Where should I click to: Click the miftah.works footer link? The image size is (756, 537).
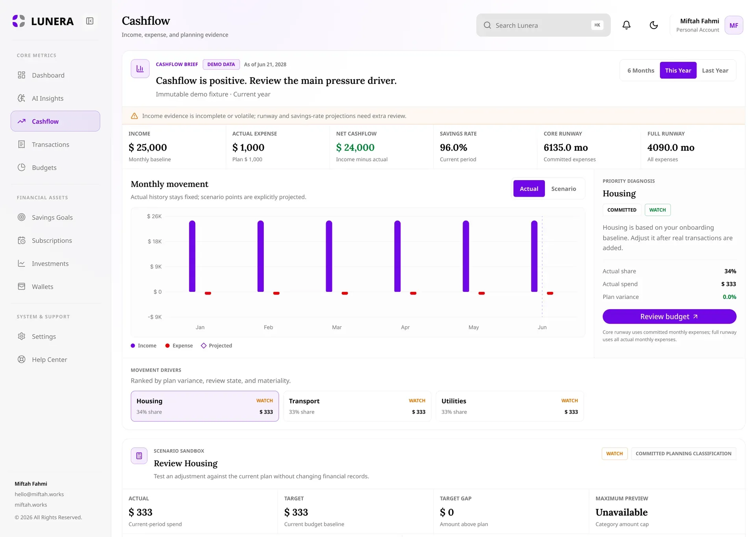(31, 505)
